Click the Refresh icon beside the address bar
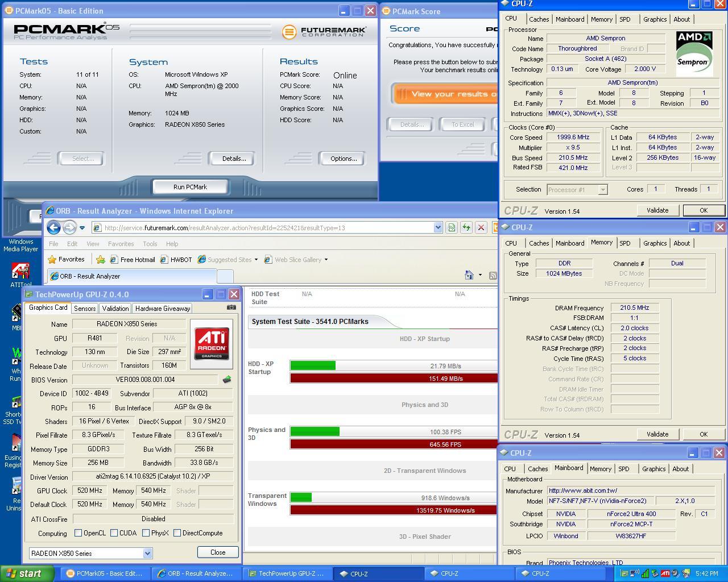The image size is (728, 582). click(466, 227)
